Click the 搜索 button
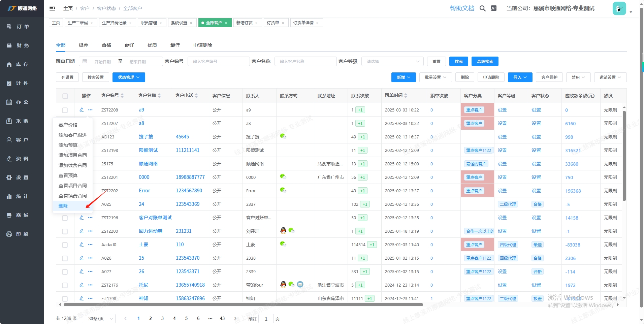 459,61
